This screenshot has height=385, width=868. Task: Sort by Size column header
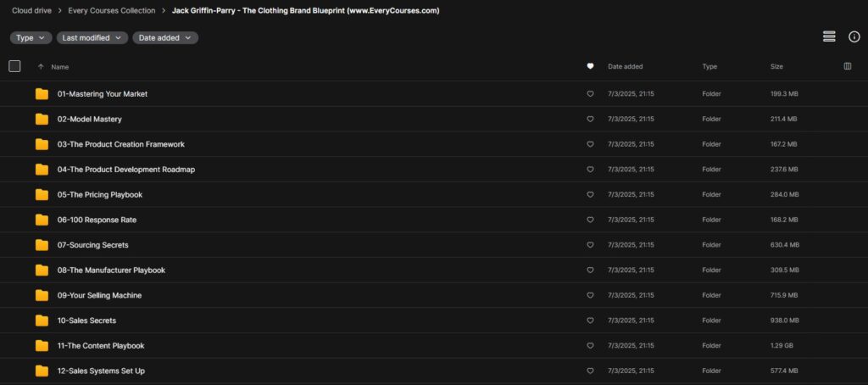pyautogui.click(x=776, y=66)
